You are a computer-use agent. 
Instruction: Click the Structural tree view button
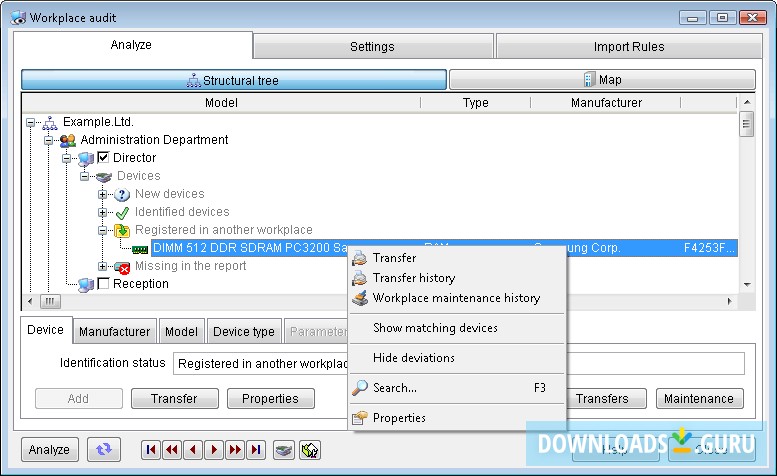click(x=234, y=80)
